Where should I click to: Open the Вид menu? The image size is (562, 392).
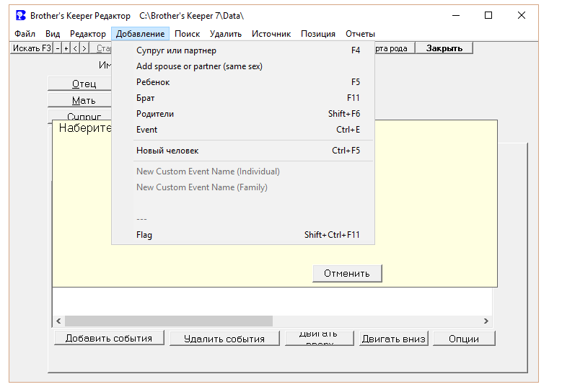(x=53, y=34)
